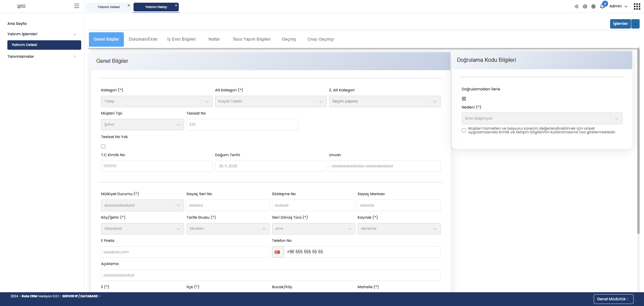Toggle the hamburger sidebar menu icon
This screenshot has height=306, width=644.
(77, 6)
